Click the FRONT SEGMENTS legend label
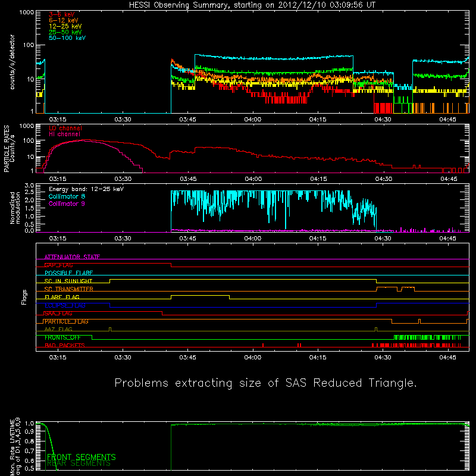The width and height of the screenshot is (476, 476). [82, 457]
